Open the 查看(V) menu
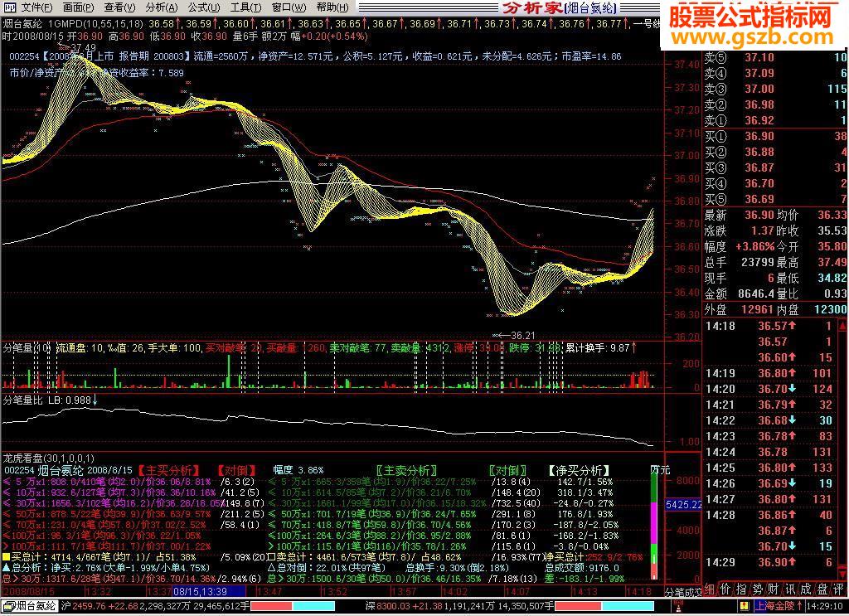 pos(119,7)
